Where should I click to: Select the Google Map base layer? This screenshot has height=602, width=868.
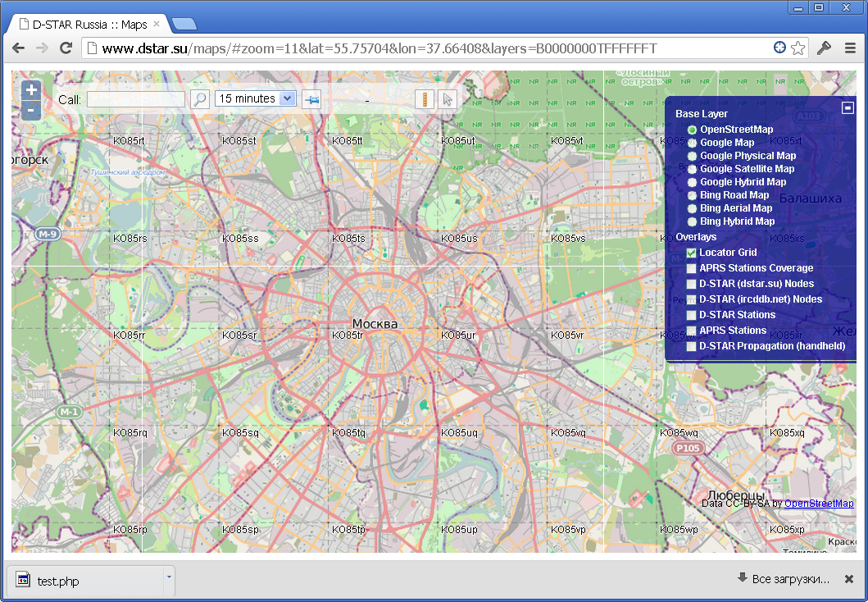[692, 143]
